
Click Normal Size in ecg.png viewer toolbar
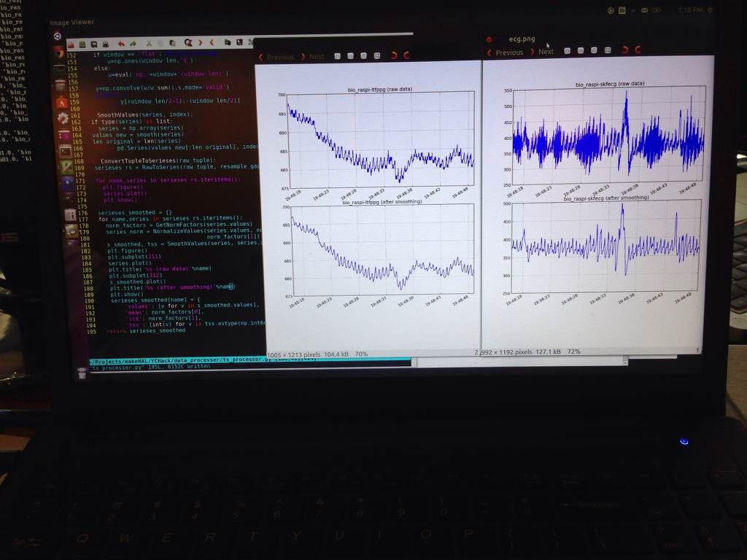point(594,50)
